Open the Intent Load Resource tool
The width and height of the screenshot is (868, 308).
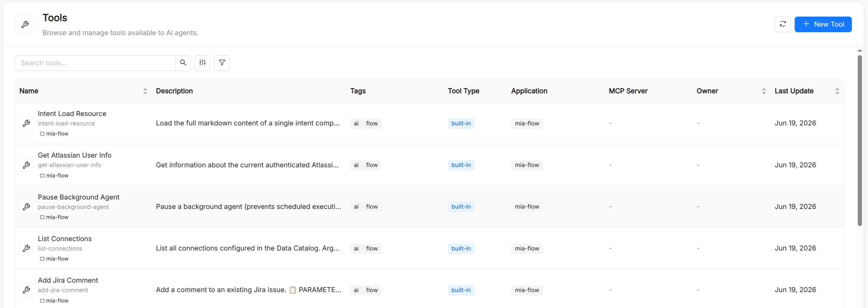(72, 114)
